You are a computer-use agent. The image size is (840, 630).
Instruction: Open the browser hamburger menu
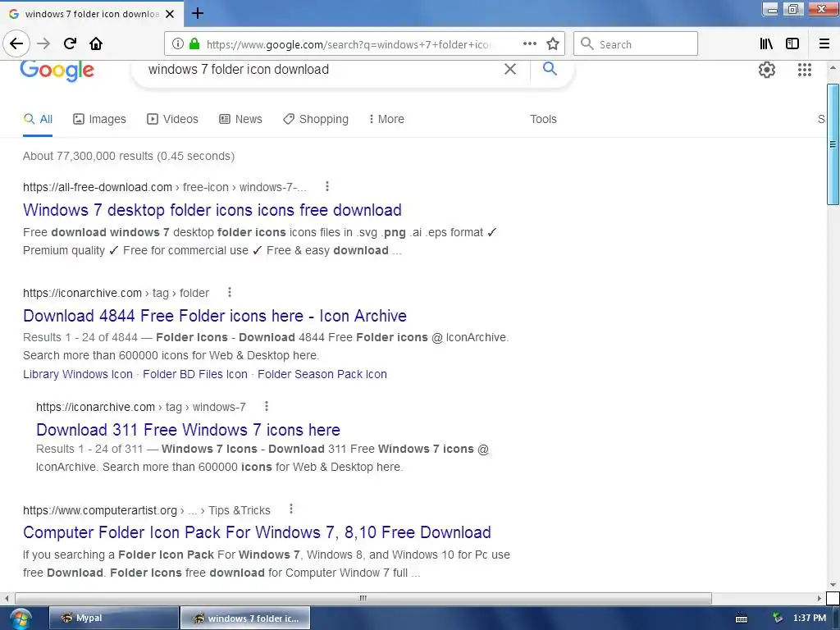point(824,44)
